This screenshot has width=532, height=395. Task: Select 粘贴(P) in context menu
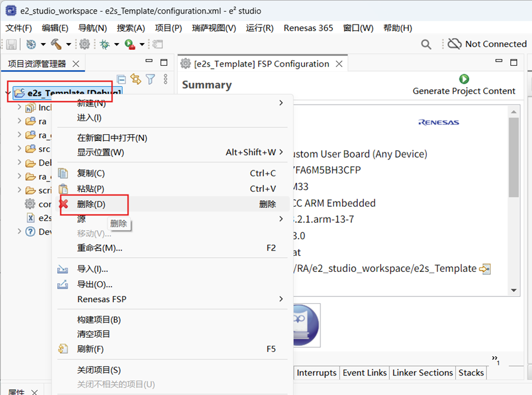pyautogui.click(x=172, y=188)
